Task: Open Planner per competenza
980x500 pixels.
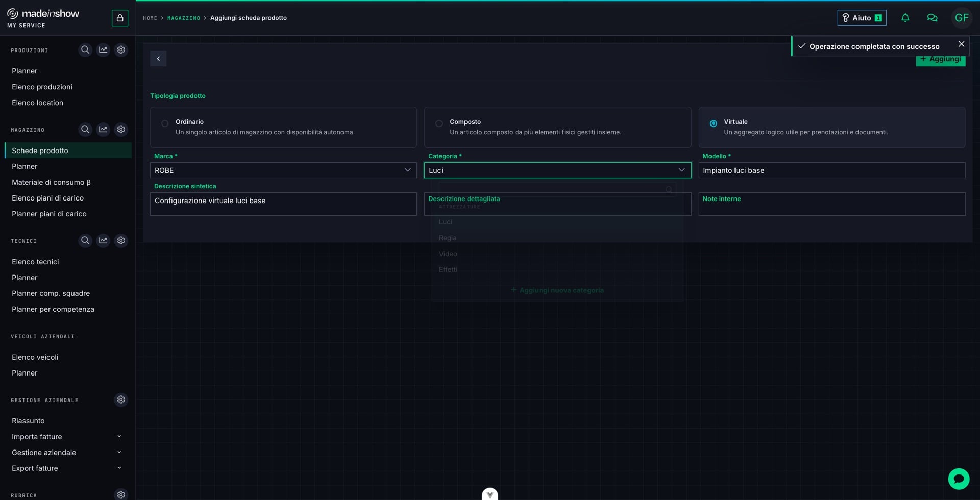Action: [x=53, y=309]
